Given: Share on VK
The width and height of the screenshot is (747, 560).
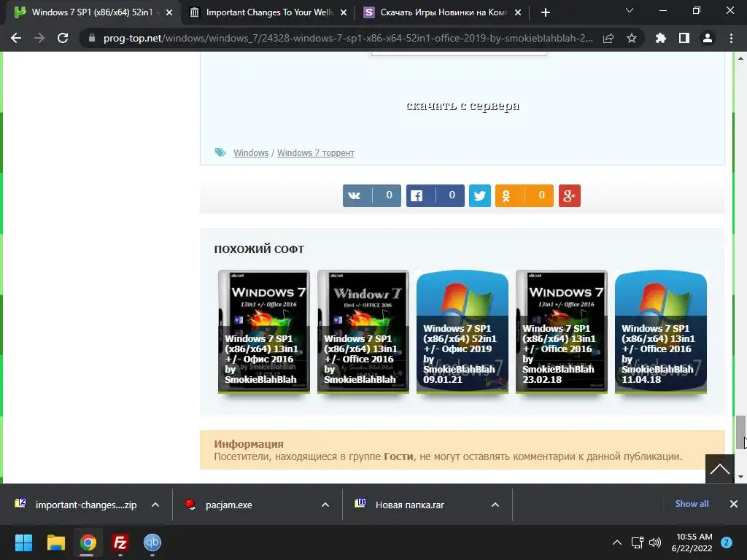Looking at the screenshot, I should (371, 195).
